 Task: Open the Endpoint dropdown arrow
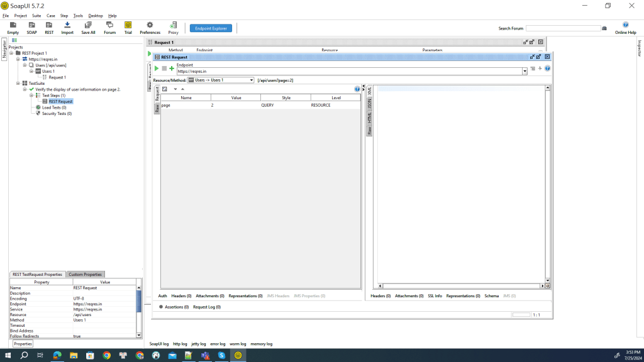click(525, 72)
